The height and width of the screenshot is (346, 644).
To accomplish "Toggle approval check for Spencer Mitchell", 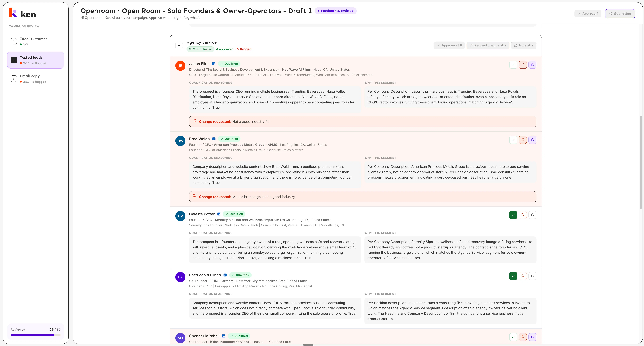I will coord(513,337).
